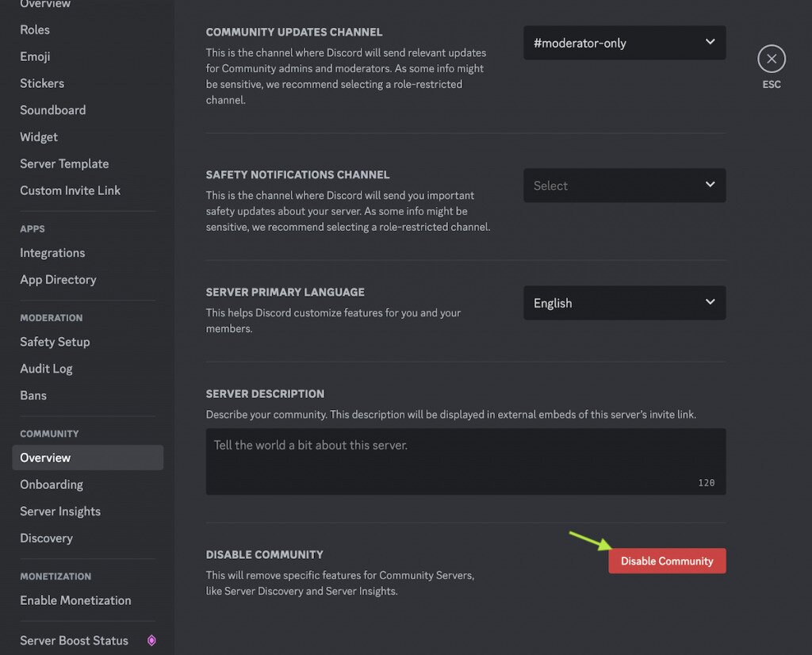Open Safety Setup under Moderation

pyautogui.click(x=54, y=342)
